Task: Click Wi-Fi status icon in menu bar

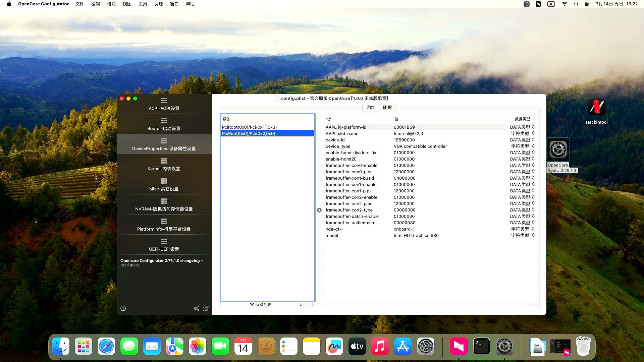Action: [x=565, y=4]
